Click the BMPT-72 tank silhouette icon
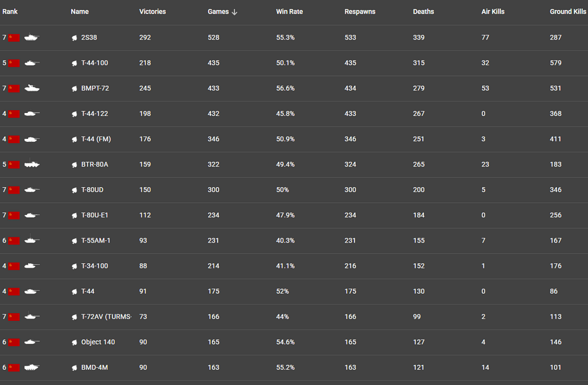The height and width of the screenshot is (385, 588). pyautogui.click(x=32, y=88)
